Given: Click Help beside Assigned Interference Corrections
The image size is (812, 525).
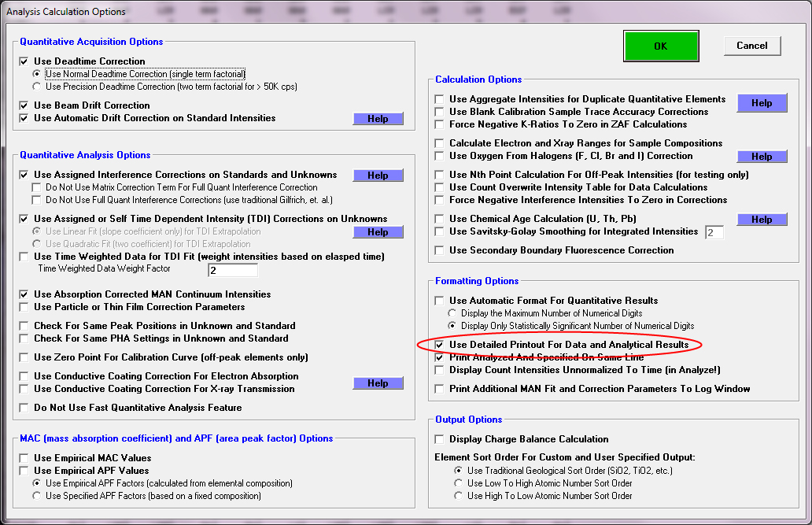Looking at the screenshot, I should point(378,176).
